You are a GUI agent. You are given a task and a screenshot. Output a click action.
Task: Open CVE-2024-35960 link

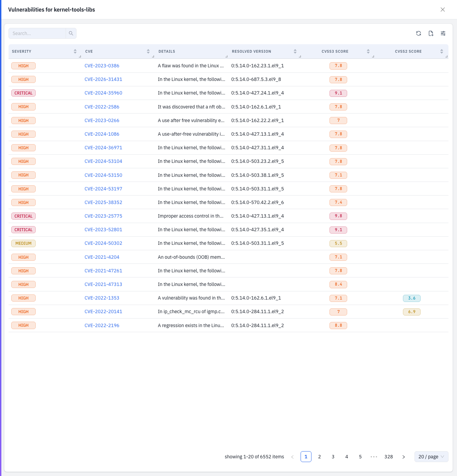click(x=103, y=93)
